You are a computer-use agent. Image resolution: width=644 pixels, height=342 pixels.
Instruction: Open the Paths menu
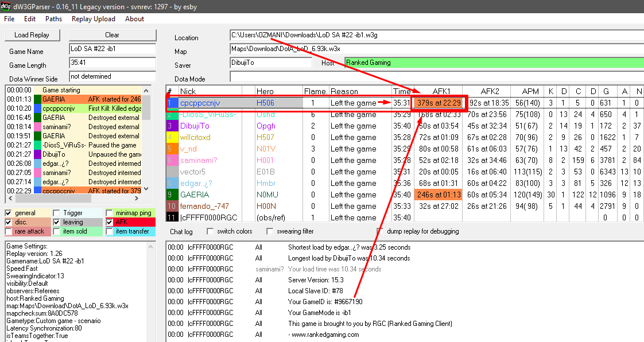point(53,19)
